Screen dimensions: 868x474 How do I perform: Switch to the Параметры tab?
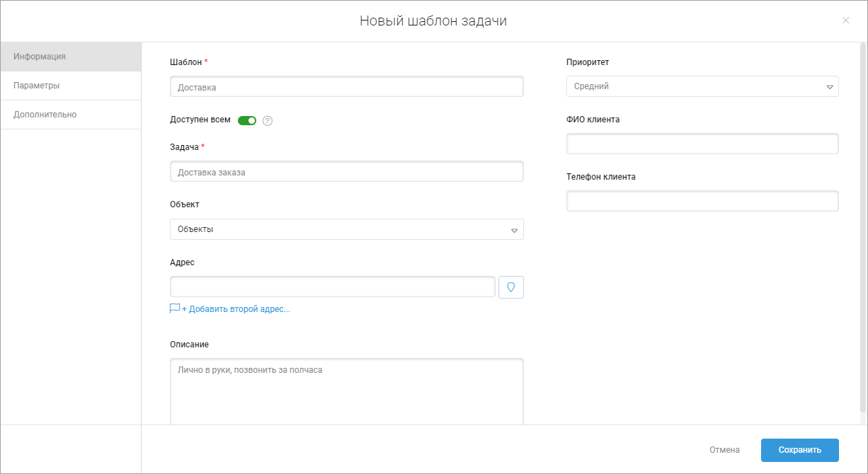click(x=37, y=86)
